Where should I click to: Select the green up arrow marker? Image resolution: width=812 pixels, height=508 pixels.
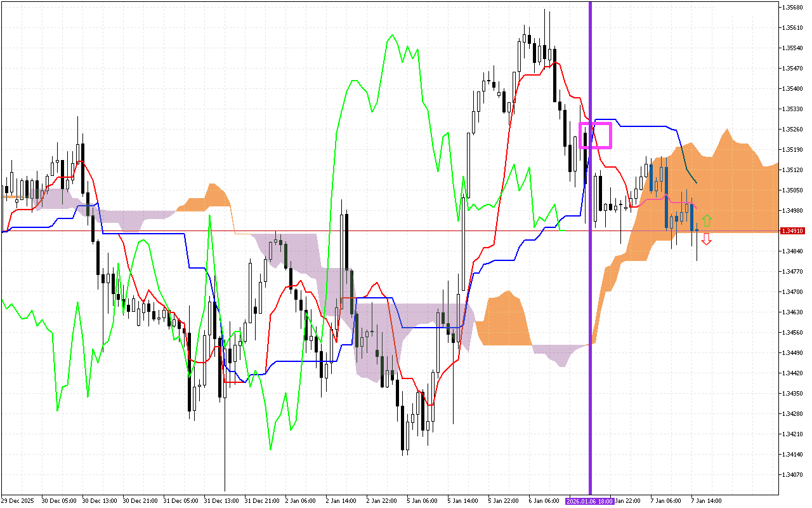(x=707, y=220)
